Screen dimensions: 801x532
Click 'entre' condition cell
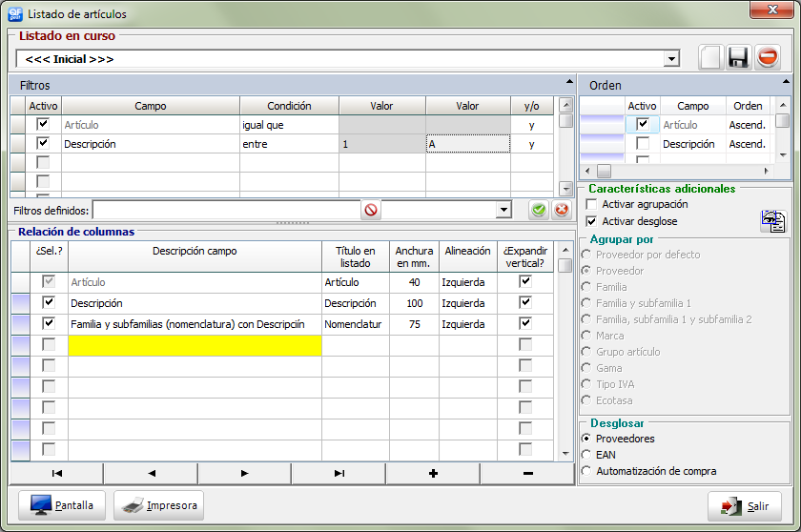(289, 144)
